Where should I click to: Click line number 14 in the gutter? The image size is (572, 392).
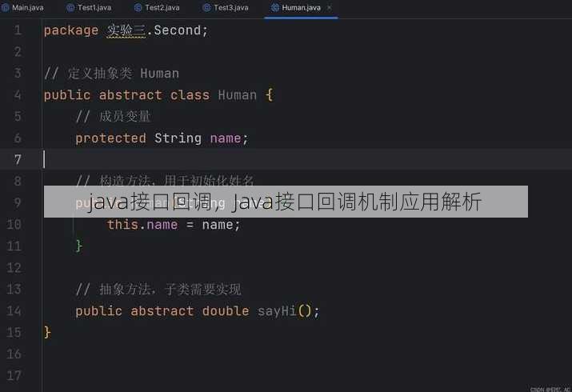(x=14, y=311)
